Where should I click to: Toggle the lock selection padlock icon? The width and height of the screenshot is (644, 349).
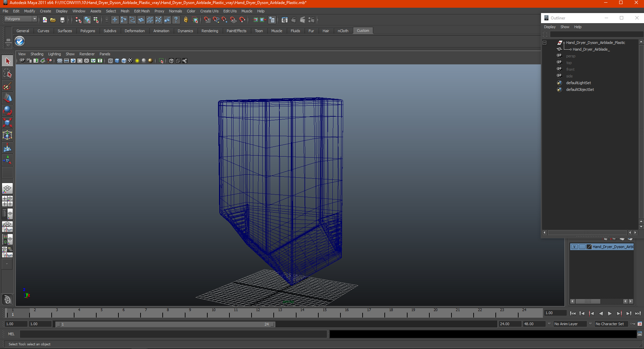(185, 20)
